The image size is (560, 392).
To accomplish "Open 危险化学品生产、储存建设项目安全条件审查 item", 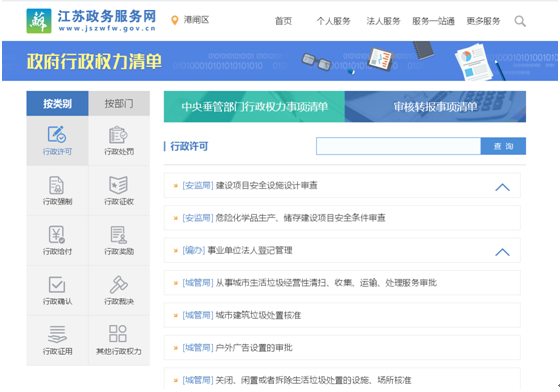I will pos(300,218).
